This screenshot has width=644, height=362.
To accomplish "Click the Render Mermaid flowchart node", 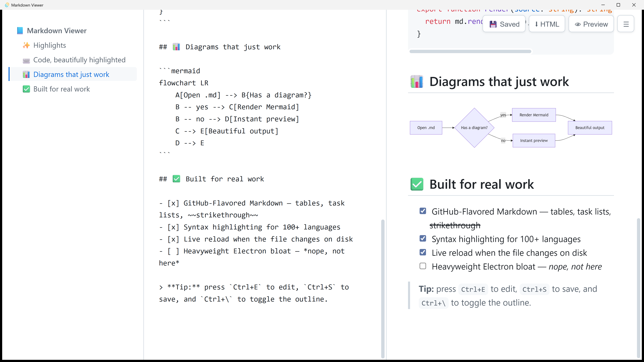I will 534,115.
